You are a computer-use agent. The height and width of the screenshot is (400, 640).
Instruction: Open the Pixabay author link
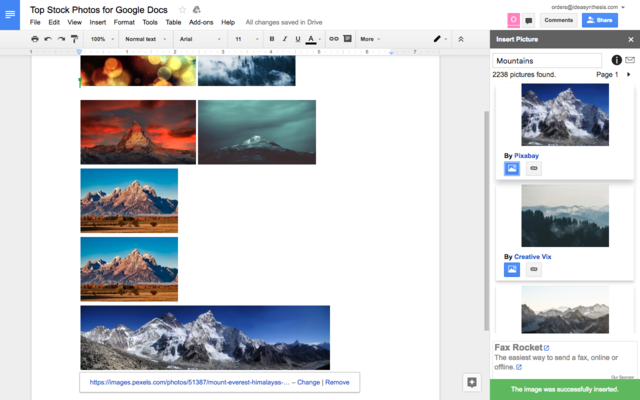pos(526,156)
